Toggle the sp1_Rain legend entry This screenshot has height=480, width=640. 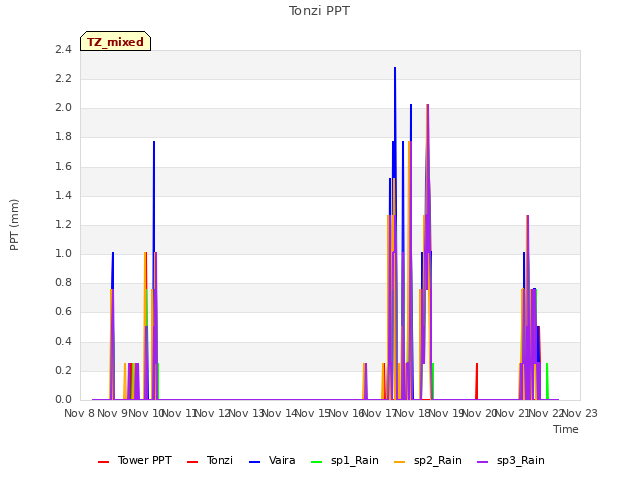click(344, 460)
